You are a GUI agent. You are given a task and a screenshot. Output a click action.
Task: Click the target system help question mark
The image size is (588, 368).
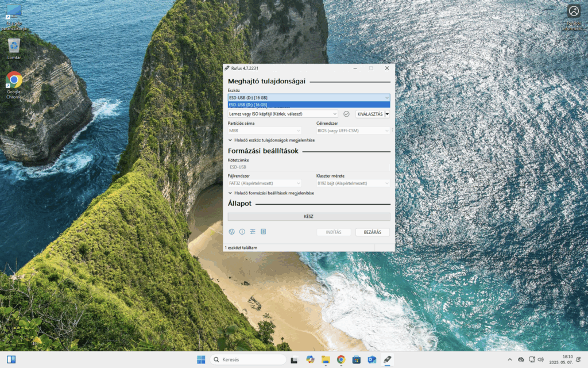point(392,131)
